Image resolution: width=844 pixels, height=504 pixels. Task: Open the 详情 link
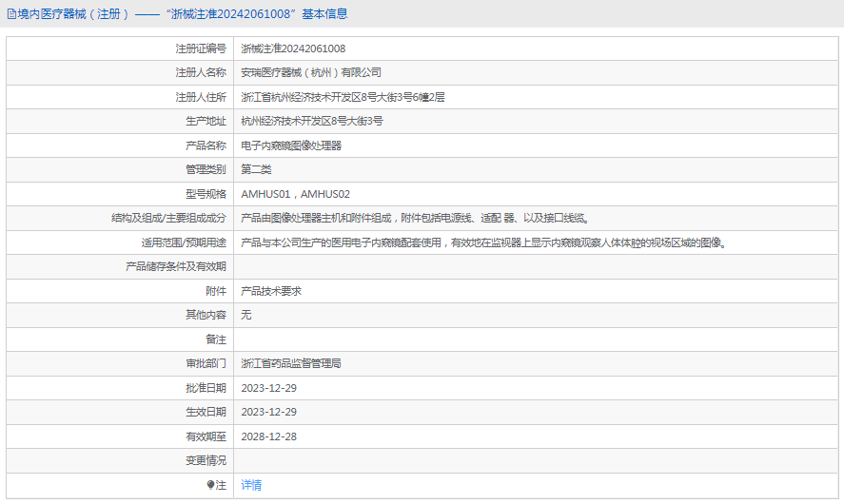[x=251, y=485]
